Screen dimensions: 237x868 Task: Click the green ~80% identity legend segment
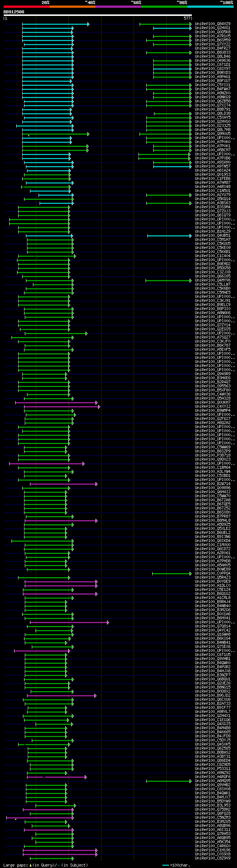click(x=164, y=7)
